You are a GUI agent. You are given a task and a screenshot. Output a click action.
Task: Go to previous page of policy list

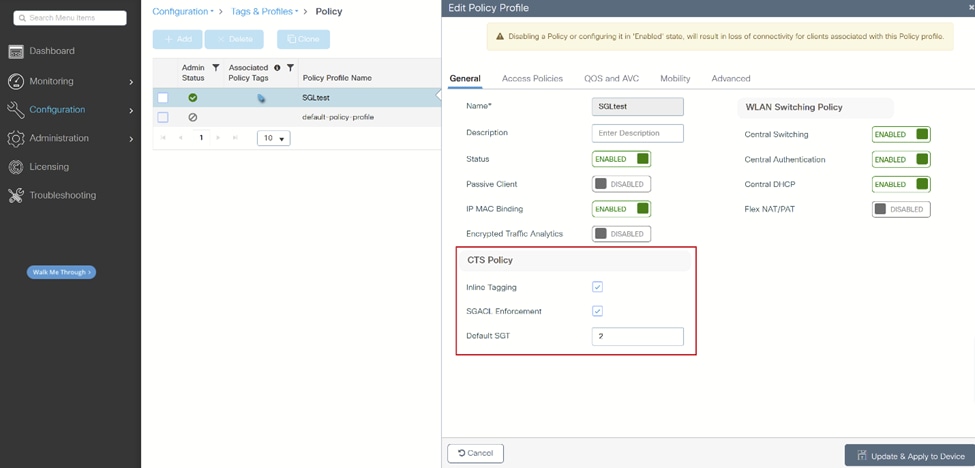(181, 138)
